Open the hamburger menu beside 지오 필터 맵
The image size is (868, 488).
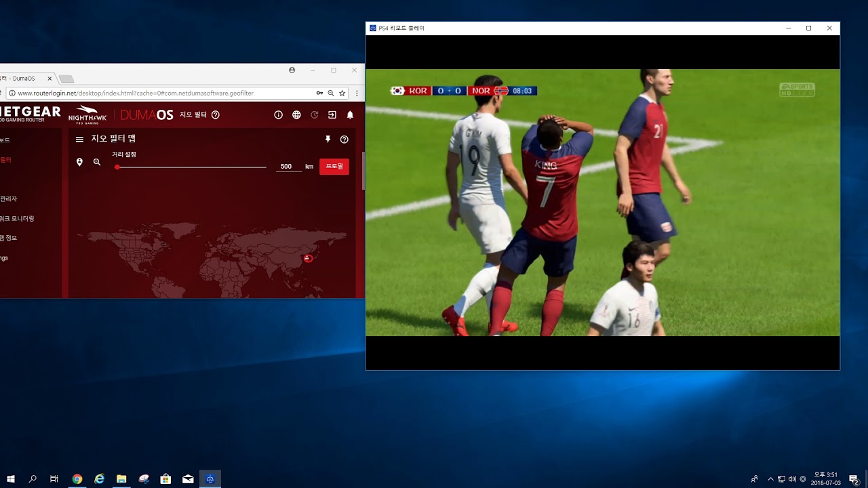click(x=79, y=139)
